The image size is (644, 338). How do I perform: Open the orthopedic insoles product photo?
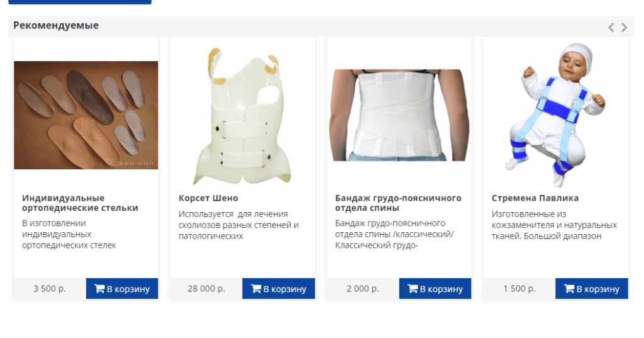[86, 115]
